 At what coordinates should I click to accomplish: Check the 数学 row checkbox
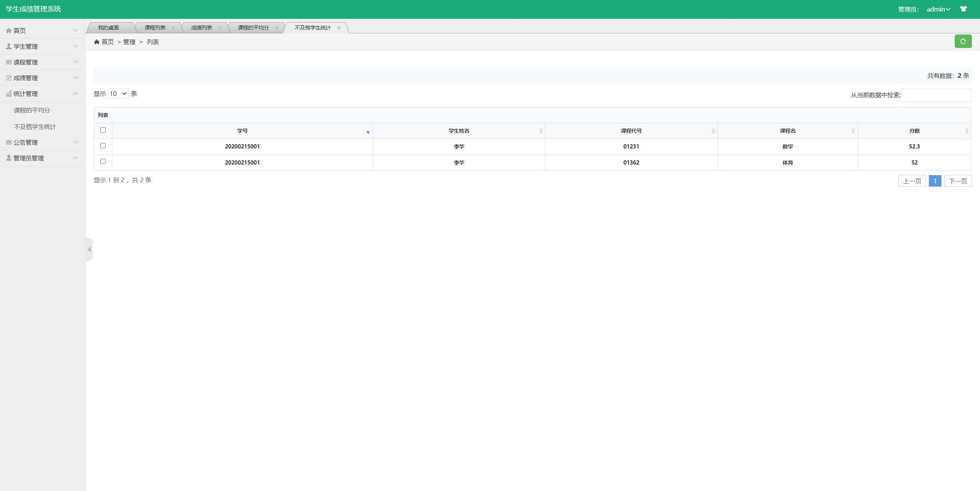click(103, 146)
